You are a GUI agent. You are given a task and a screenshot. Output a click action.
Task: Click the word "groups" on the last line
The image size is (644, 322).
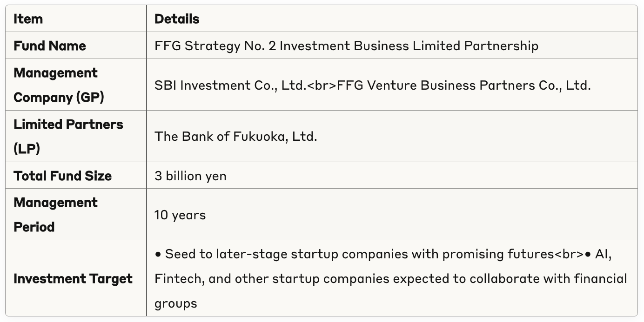[176, 304]
